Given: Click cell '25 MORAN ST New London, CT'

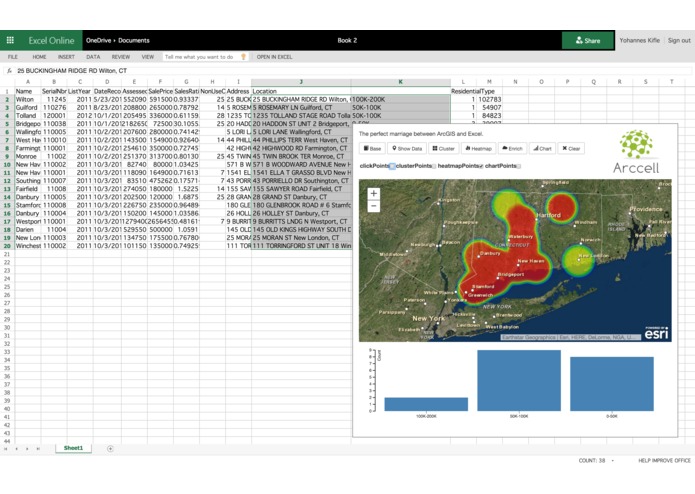Looking at the screenshot, I should point(301,237).
